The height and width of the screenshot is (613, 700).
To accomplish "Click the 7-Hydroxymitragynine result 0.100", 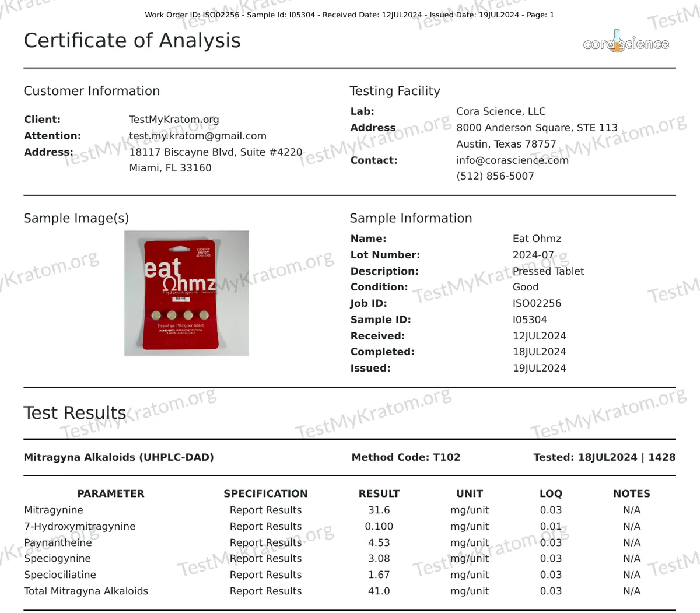I will click(379, 526).
